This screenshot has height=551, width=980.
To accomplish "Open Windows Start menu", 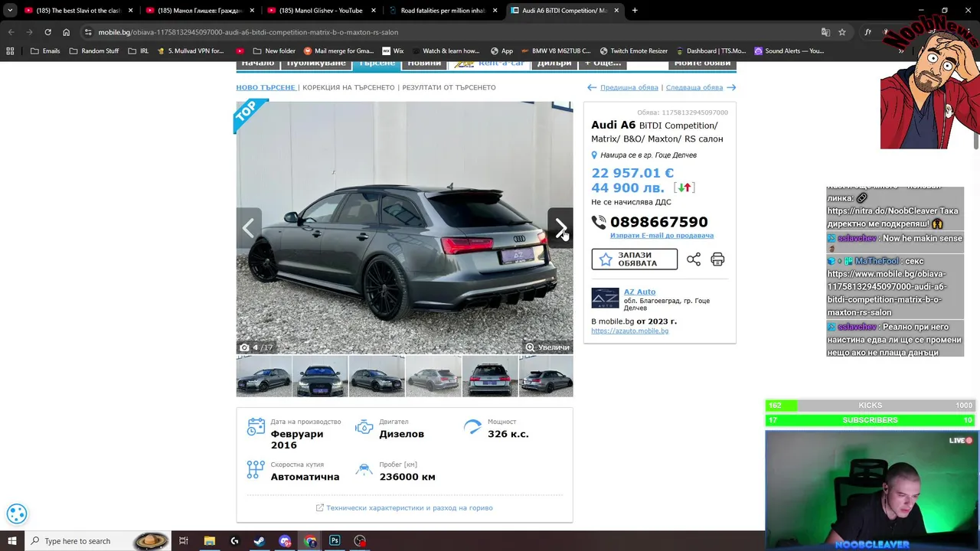I will 11,541.
